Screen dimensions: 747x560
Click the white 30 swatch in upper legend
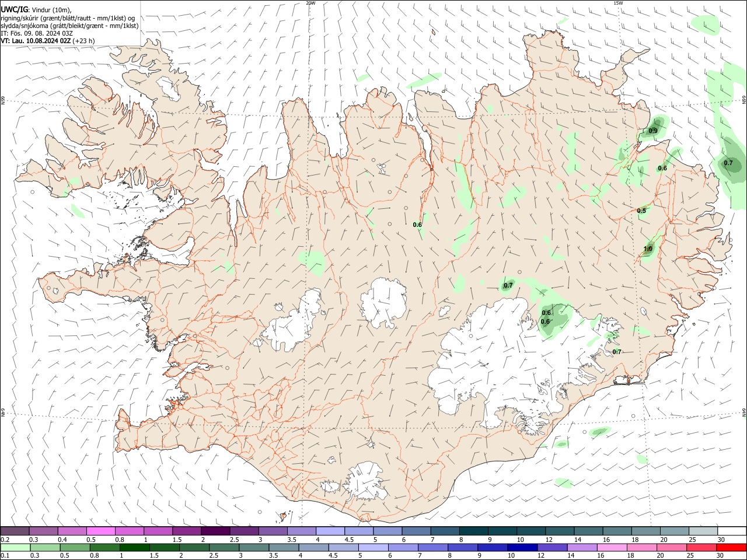tap(732, 531)
